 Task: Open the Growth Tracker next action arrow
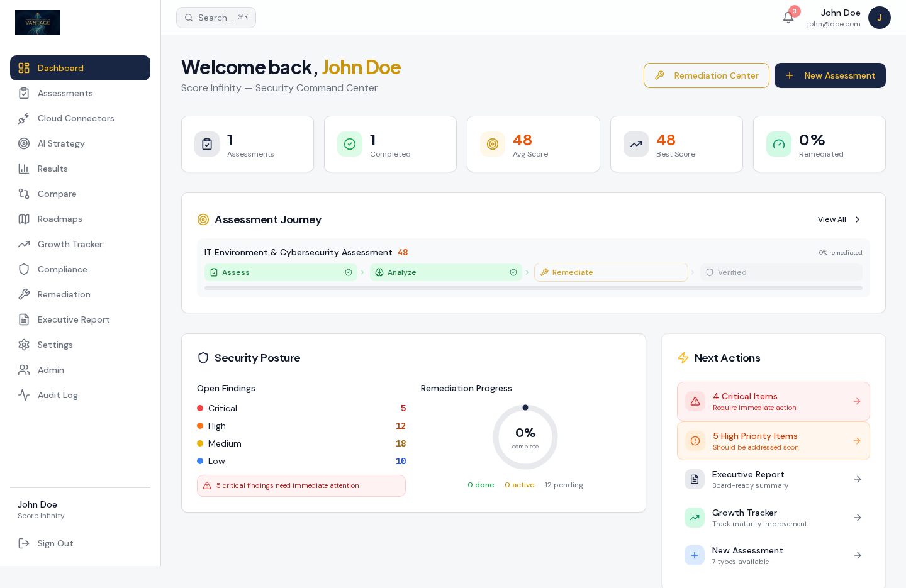click(858, 518)
